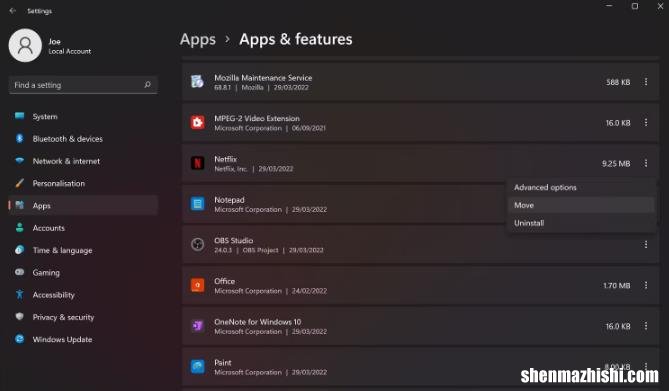Image resolution: width=669 pixels, height=391 pixels.
Task: Select the Notepad app name
Action: [229, 200]
